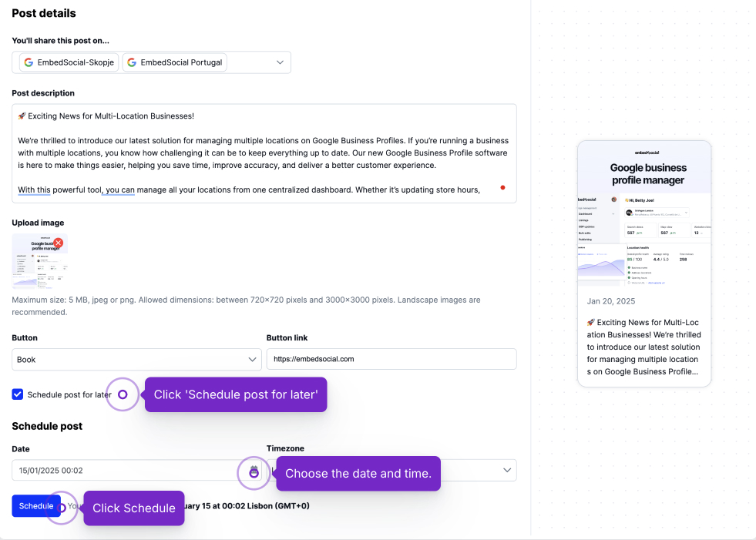
Task: Click the uploaded image thumbnail
Action: point(40,261)
